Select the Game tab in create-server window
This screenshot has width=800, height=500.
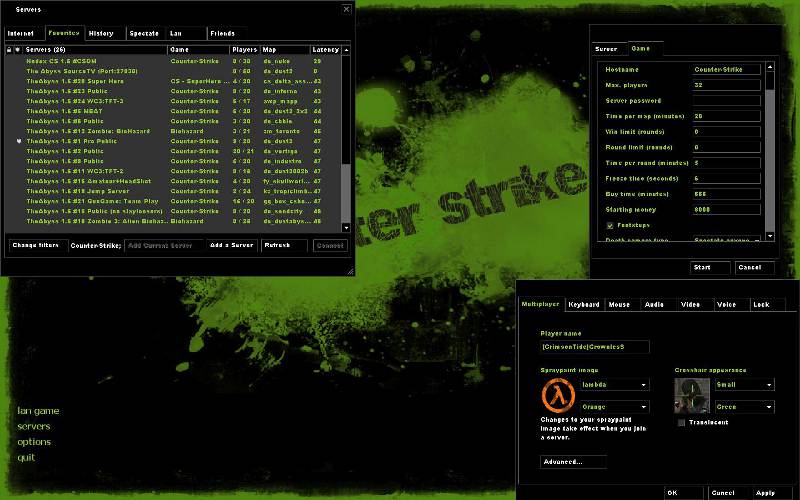[x=645, y=48]
